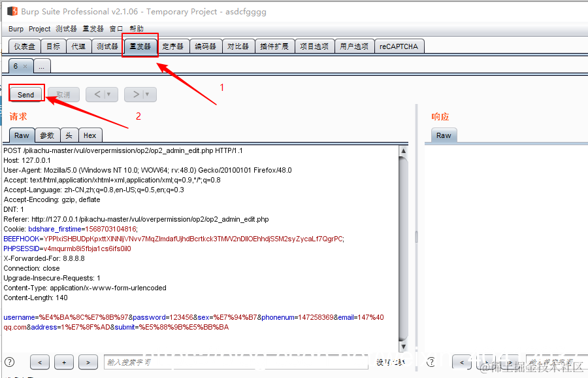Open the 帮助 menu

pyautogui.click(x=137, y=29)
